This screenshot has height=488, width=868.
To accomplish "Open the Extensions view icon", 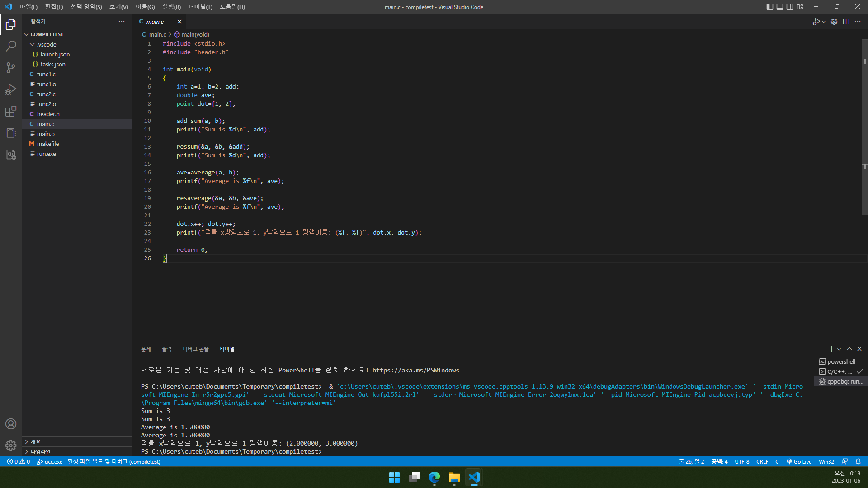I will point(11,111).
